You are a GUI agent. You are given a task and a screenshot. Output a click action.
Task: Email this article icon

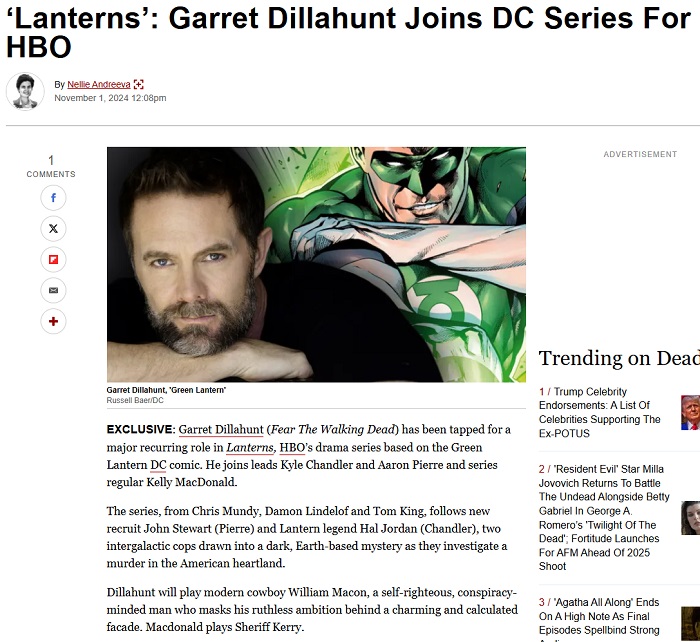coord(53,290)
